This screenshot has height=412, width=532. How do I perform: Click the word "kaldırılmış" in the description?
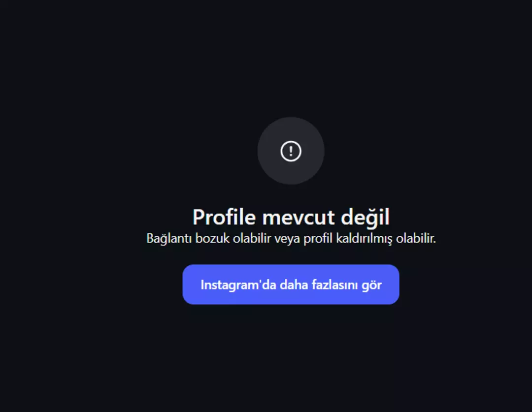coord(364,238)
